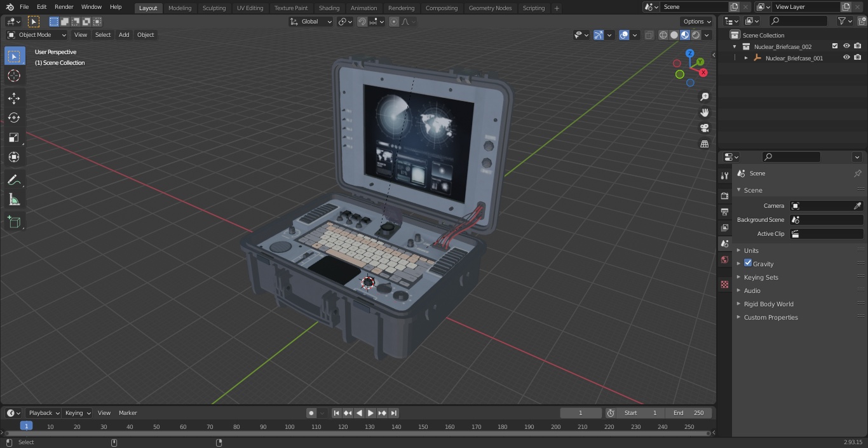The width and height of the screenshot is (868, 448).
Task: Disable Nuclear_Briefcase_002 in renders
Action: (858, 46)
